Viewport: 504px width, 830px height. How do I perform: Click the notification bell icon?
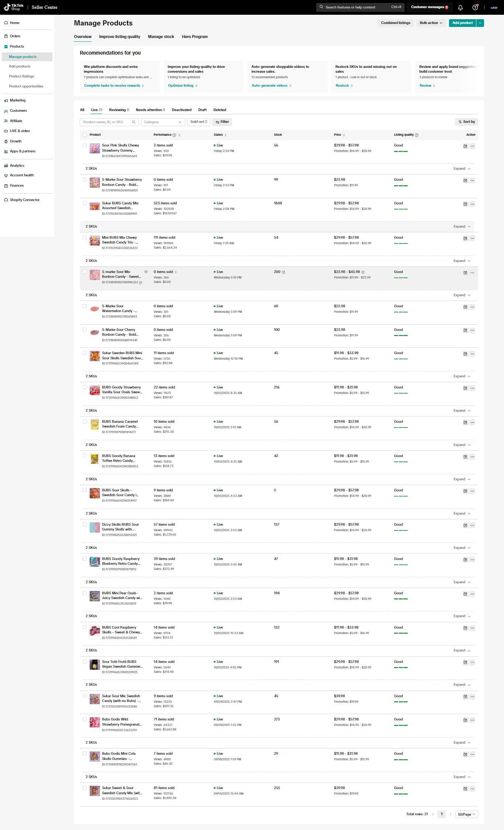pos(460,7)
